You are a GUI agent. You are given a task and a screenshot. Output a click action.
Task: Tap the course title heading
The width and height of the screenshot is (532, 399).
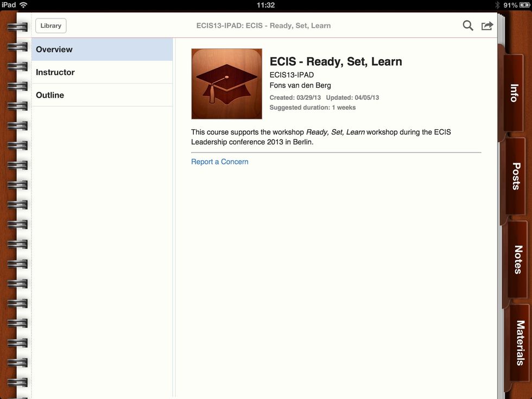[335, 61]
